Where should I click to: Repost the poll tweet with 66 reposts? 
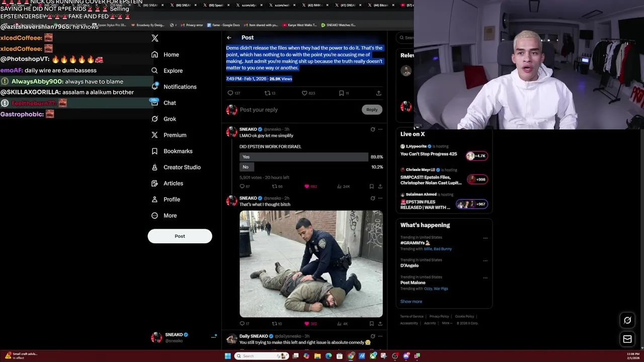(x=274, y=187)
